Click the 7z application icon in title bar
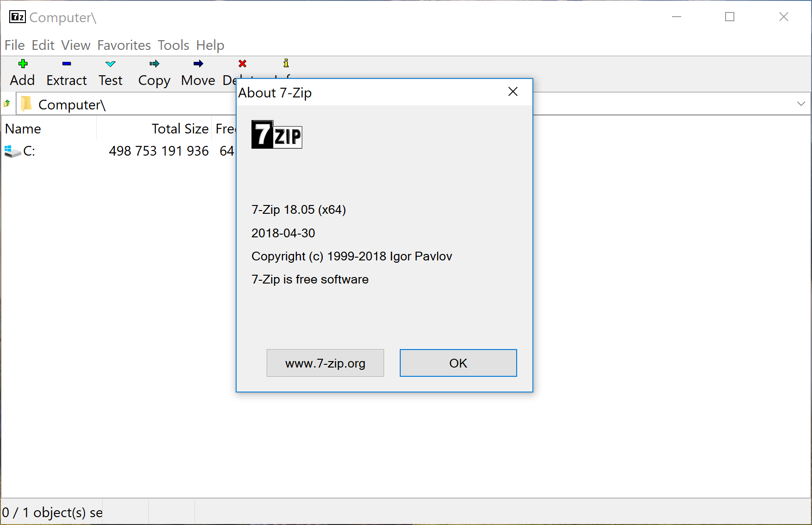The height and width of the screenshot is (525, 812). point(18,17)
